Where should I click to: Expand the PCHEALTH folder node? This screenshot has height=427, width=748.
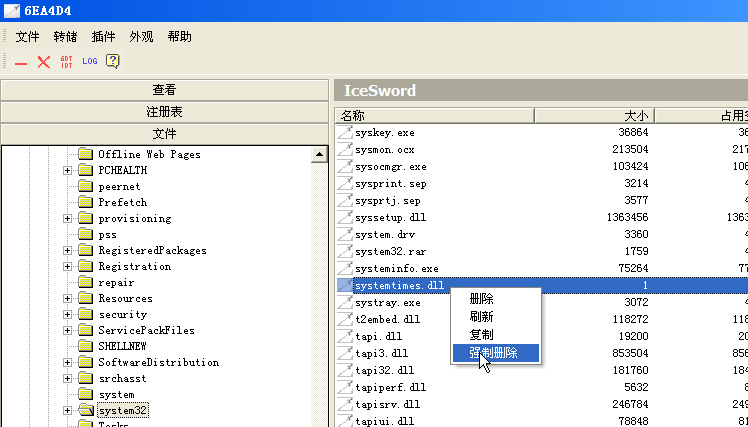[x=67, y=170]
